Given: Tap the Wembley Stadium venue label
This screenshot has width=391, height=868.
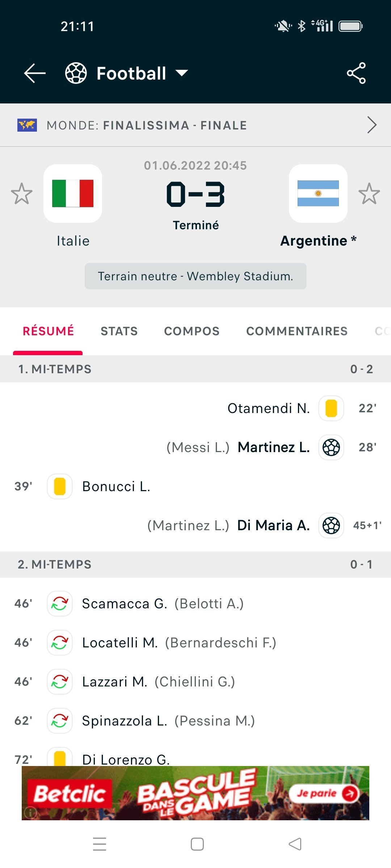Looking at the screenshot, I should coord(195,276).
